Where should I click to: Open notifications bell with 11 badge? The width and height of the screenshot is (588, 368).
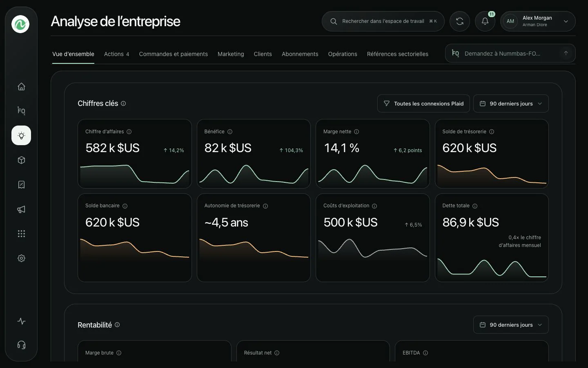click(x=485, y=21)
